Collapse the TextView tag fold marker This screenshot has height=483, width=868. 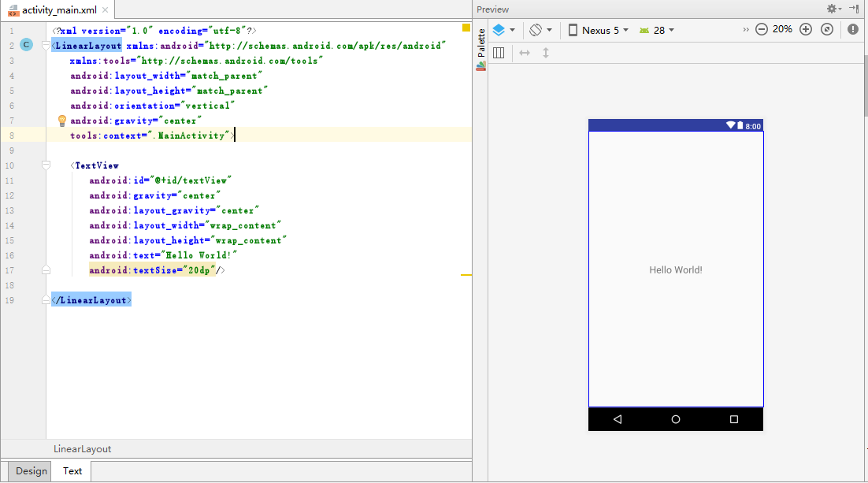point(46,165)
